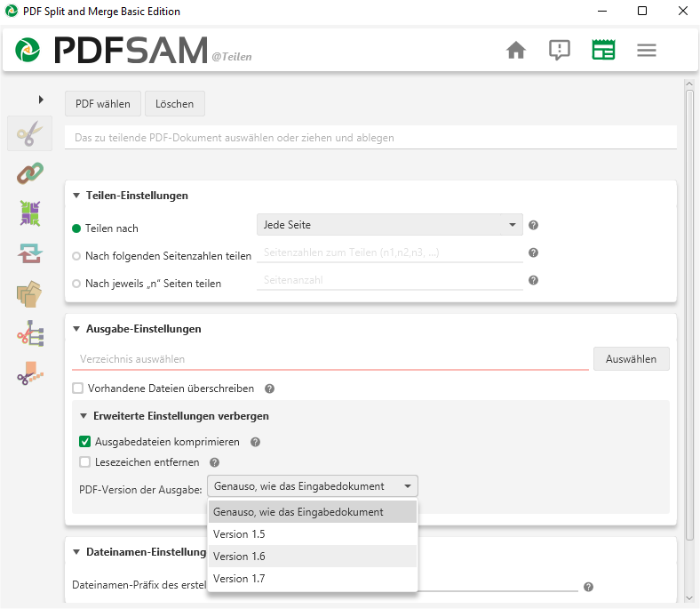
Task: Show help for Seitenanzahl field
Action: [533, 280]
